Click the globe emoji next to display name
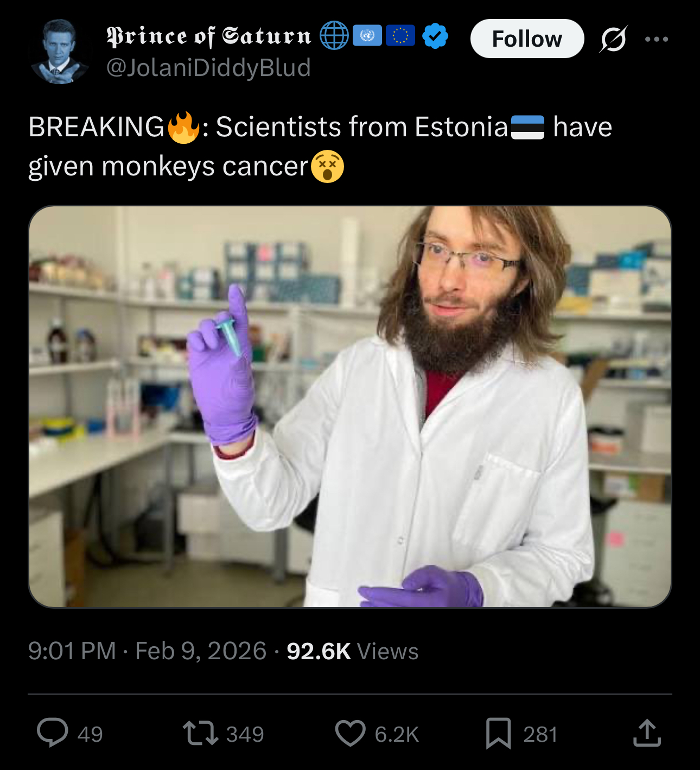The height and width of the screenshot is (770, 700). point(334,35)
